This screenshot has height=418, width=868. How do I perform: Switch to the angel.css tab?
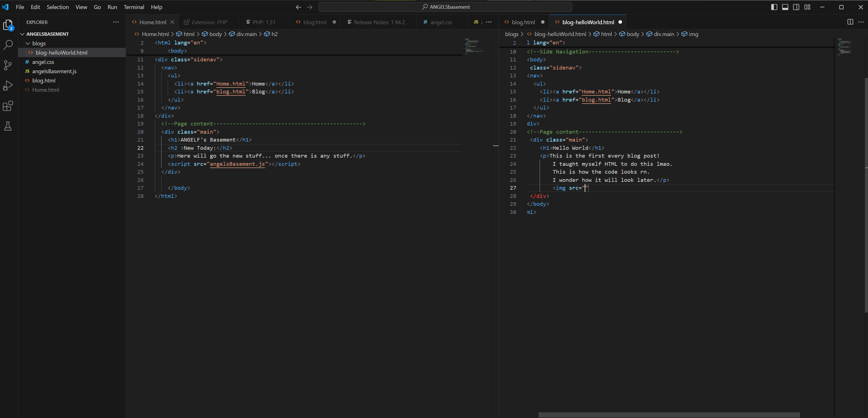pos(441,22)
